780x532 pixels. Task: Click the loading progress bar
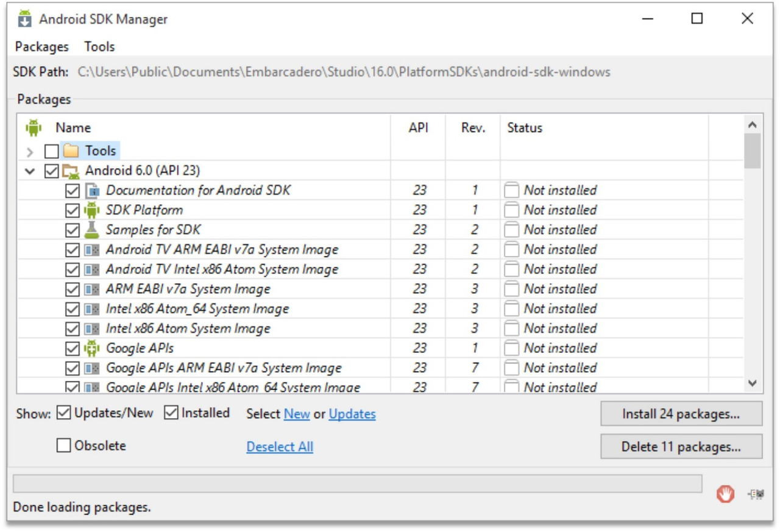357,484
